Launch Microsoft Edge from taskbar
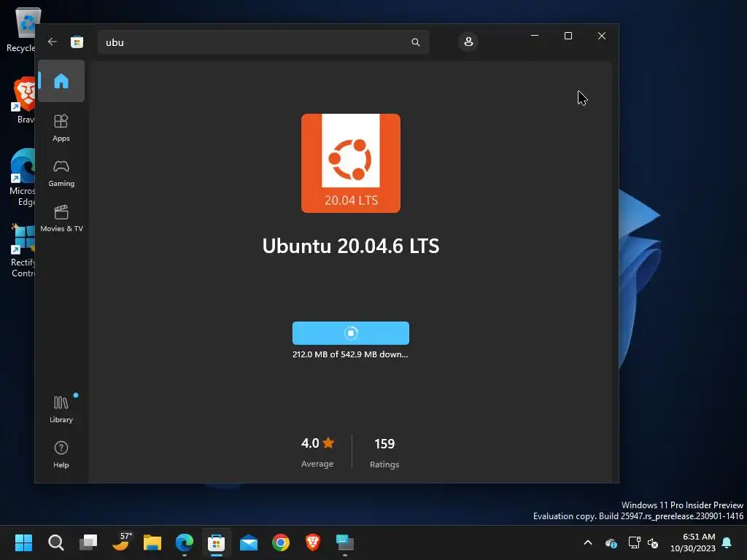Viewport: 747px width, 560px height. coord(185,542)
